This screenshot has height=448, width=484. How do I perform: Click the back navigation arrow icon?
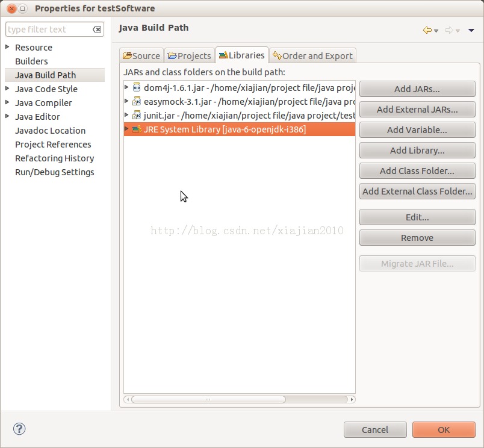pos(427,30)
